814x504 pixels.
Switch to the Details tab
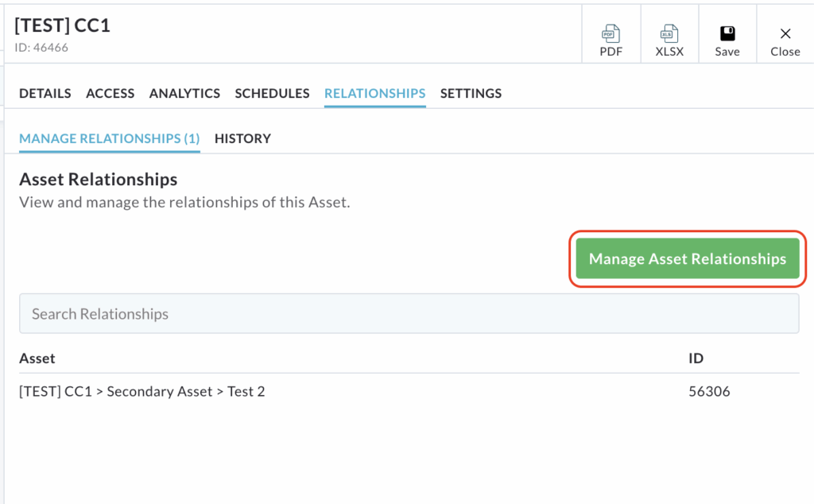click(x=45, y=93)
